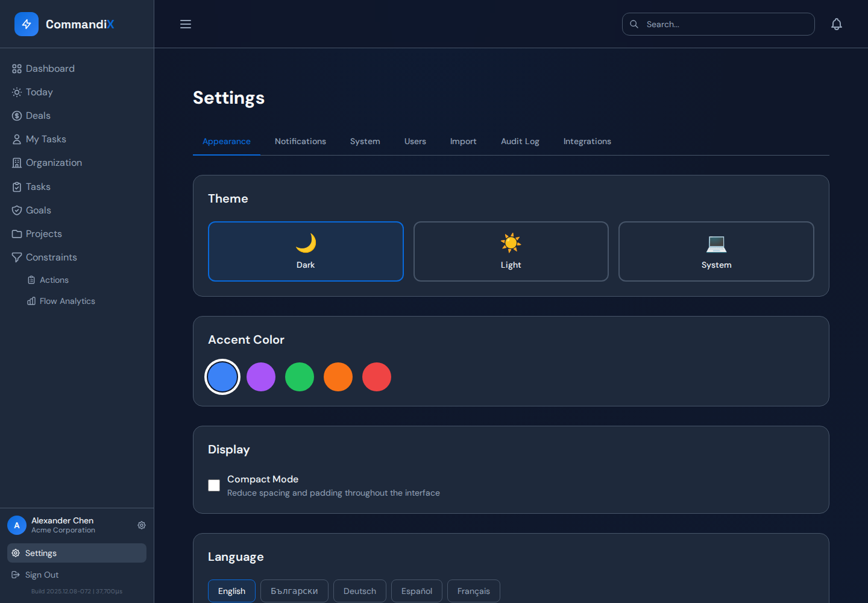The width and height of the screenshot is (868, 603).
Task: Choose the English language button
Action: pos(231,591)
